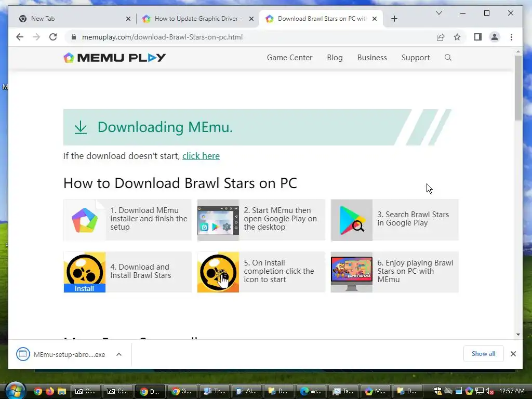The height and width of the screenshot is (399, 532).
Task: Click the MEmu Play logo
Action: coord(115,58)
